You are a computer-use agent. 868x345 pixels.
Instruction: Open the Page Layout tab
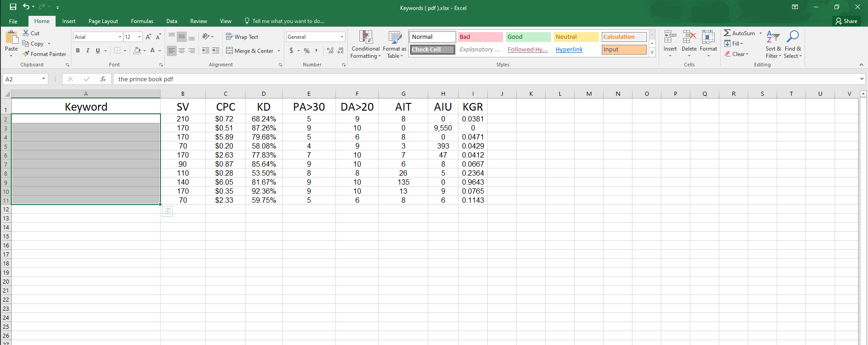(x=103, y=21)
